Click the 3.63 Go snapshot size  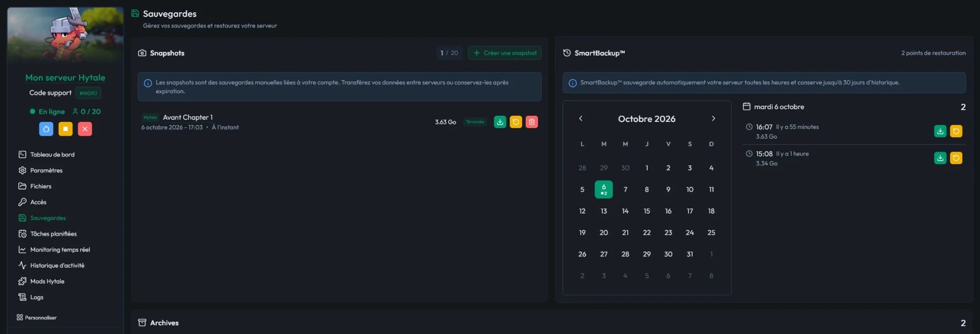point(446,122)
